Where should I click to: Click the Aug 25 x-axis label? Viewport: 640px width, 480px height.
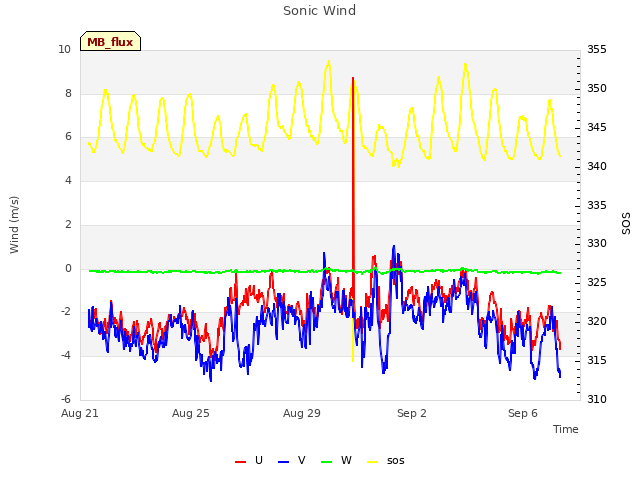point(191,413)
